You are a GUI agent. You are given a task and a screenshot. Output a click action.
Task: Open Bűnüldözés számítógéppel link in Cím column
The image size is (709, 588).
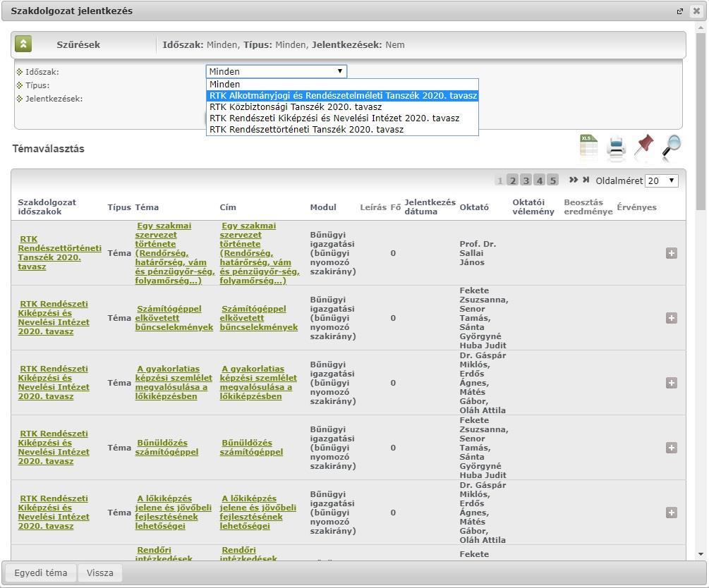[x=251, y=448]
